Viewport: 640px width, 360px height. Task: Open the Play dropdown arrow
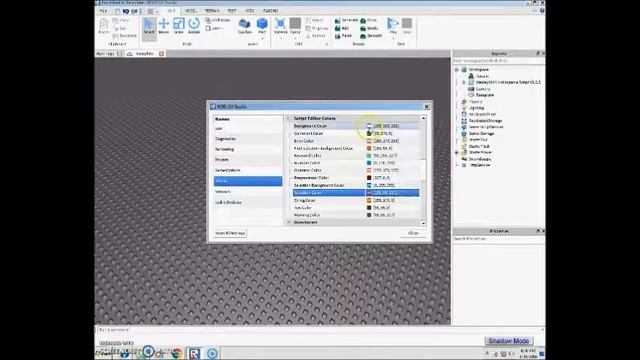point(393,38)
